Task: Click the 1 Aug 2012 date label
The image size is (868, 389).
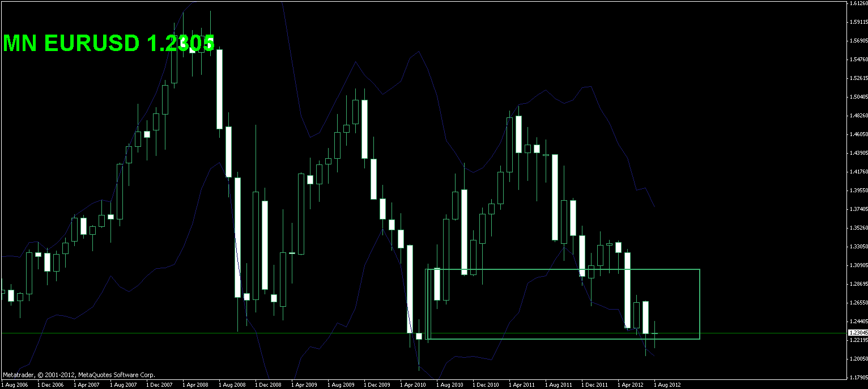Action: [x=667, y=384]
